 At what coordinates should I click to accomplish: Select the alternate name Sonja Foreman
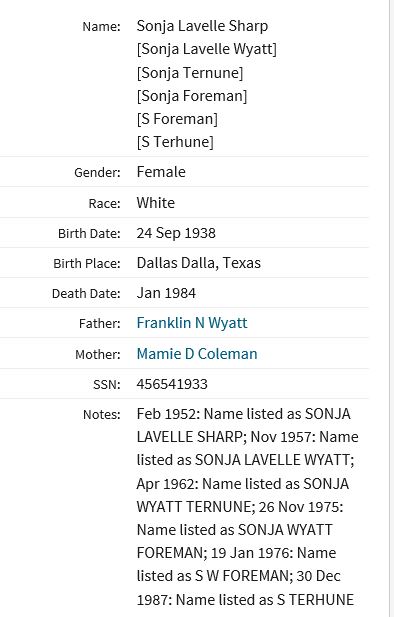coord(192,96)
